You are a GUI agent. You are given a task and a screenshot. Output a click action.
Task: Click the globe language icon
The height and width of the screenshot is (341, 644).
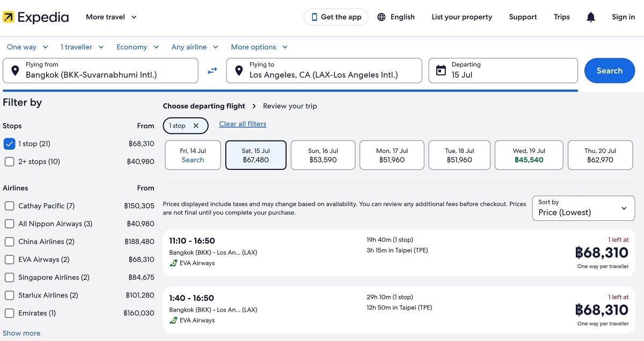point(382,17)
